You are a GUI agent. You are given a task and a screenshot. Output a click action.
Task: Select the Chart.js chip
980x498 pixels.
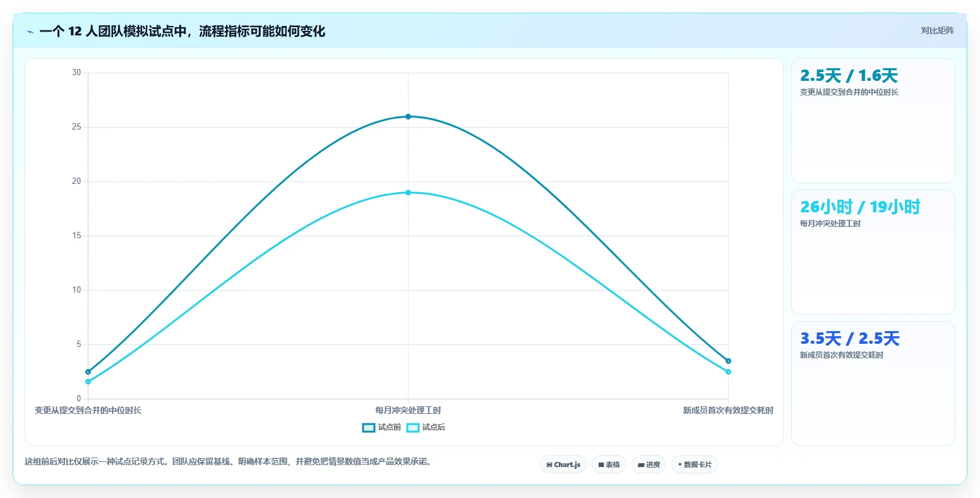(x=563, y=465)
